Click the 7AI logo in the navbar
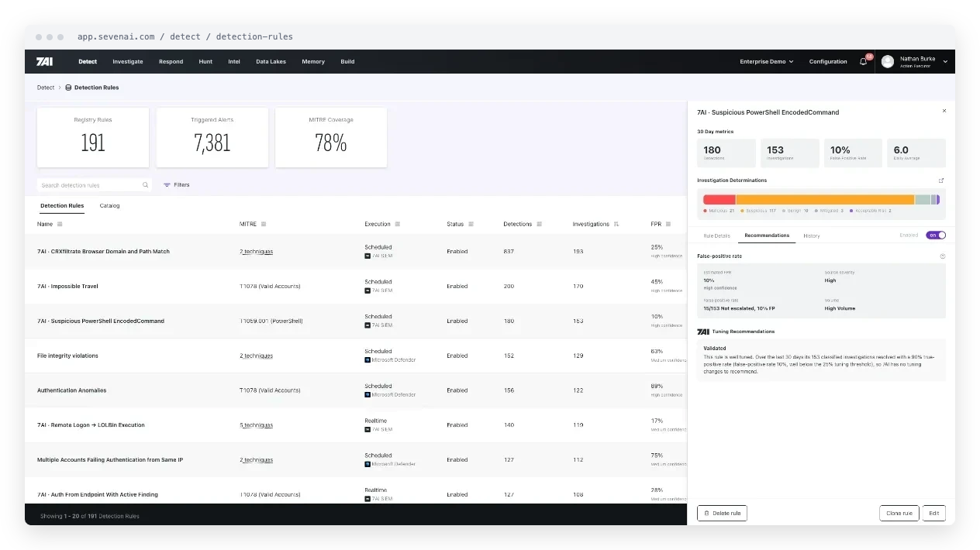The image size is (980, 550). [44, 62]
